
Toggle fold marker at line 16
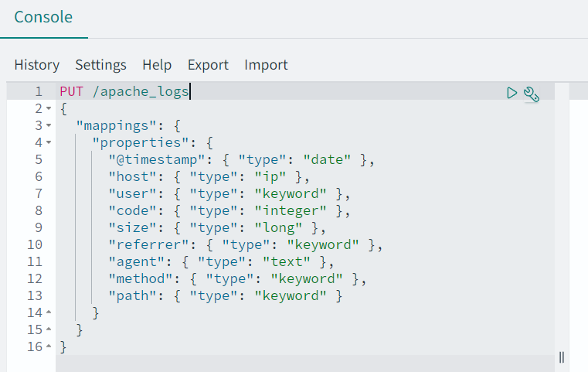point(49,346)
